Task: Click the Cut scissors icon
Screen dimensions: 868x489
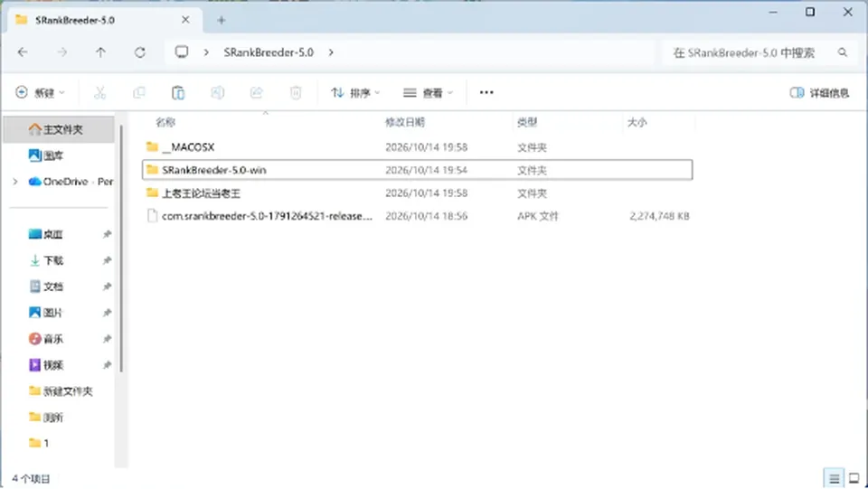Action: (99, 92)
